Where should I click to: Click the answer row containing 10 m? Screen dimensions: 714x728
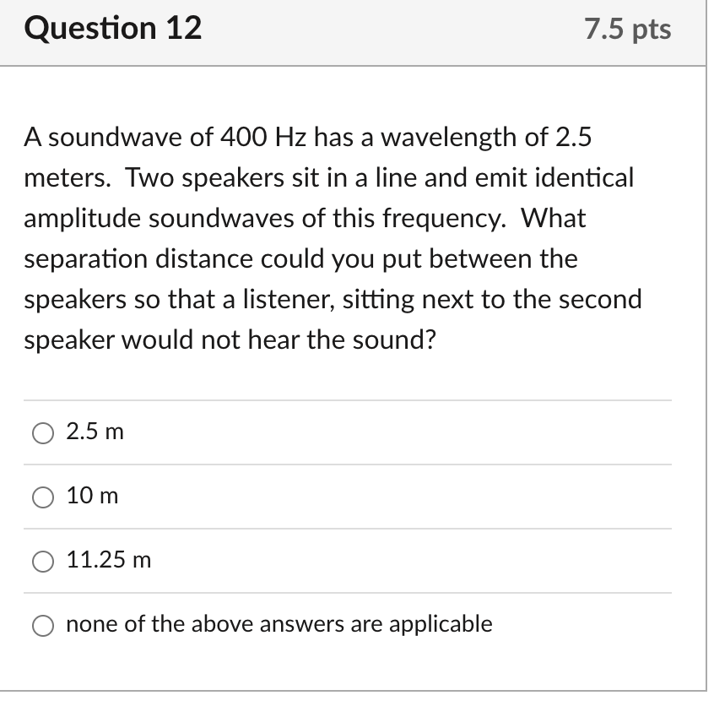[x=338, y=496]
